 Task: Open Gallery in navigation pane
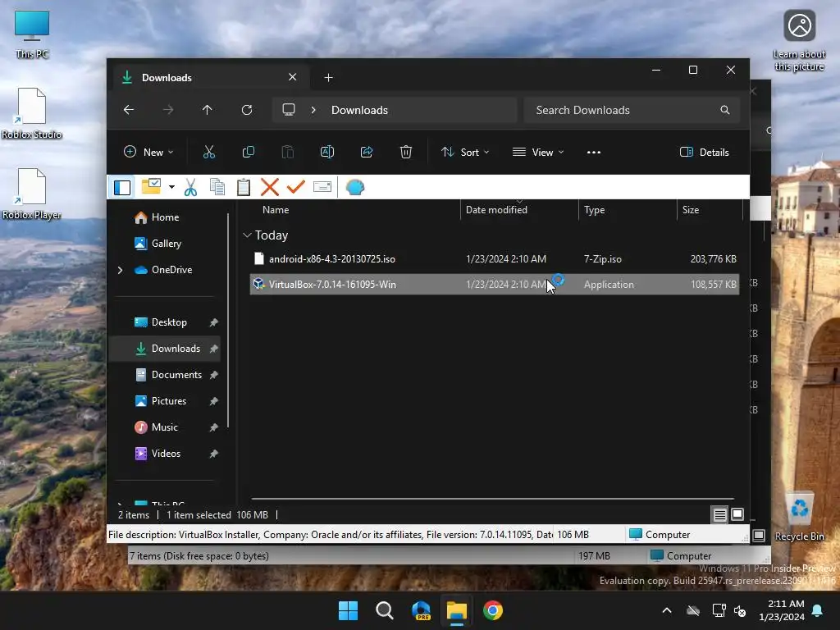(166, 244)
